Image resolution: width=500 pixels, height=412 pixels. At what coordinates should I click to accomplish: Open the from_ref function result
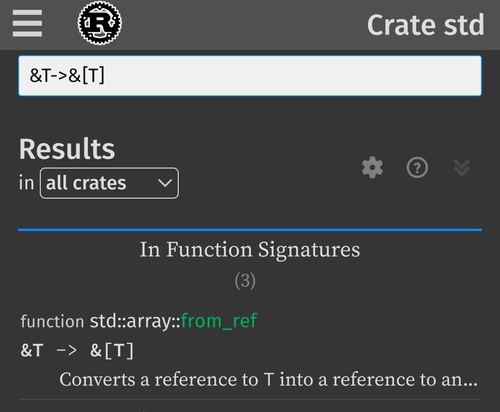[x=219, y=321]
